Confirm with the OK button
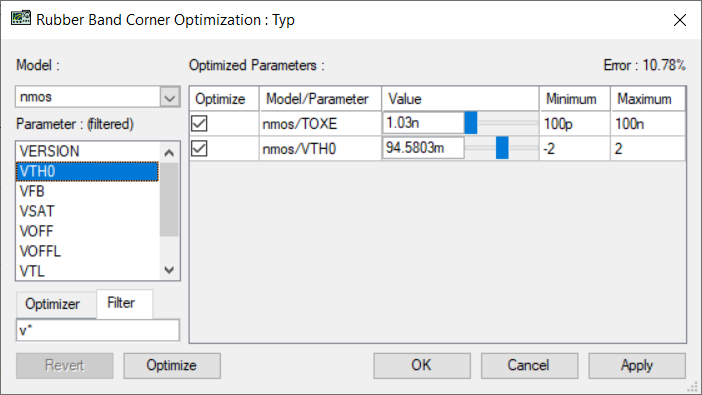Image resolution: width=702 pixels, height=395 pixels. pyautogui.click(x=422, y=365)
